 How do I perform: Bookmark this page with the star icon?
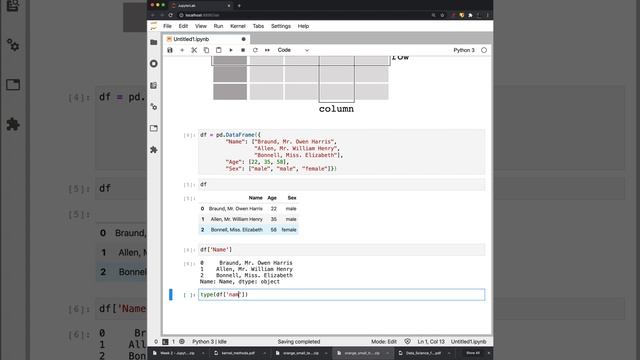coord(442,15)
